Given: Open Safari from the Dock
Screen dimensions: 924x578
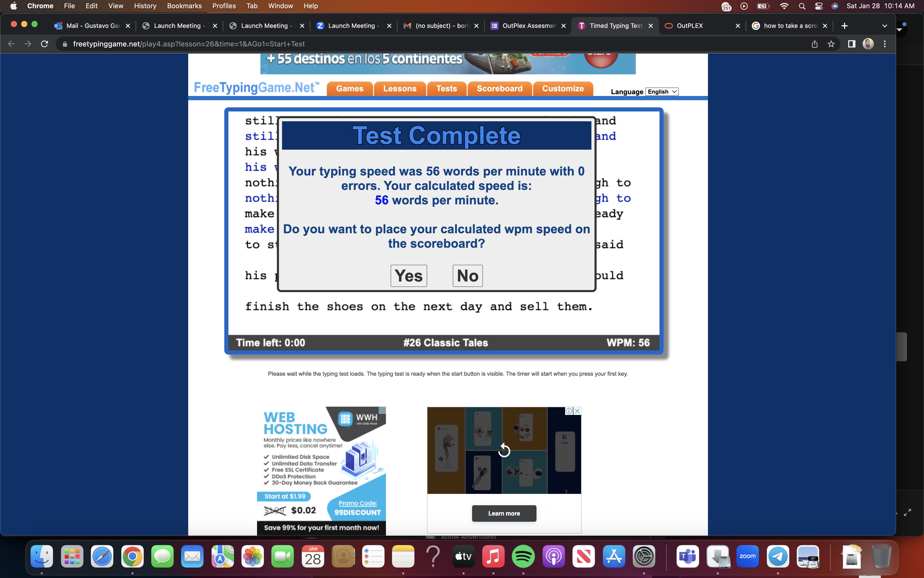Looking at the screenshot, I should (x=102, y=556).
